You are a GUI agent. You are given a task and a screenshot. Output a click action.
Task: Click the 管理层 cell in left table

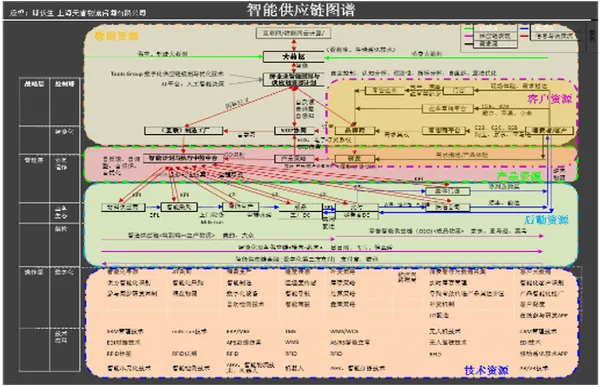(34, 160)
